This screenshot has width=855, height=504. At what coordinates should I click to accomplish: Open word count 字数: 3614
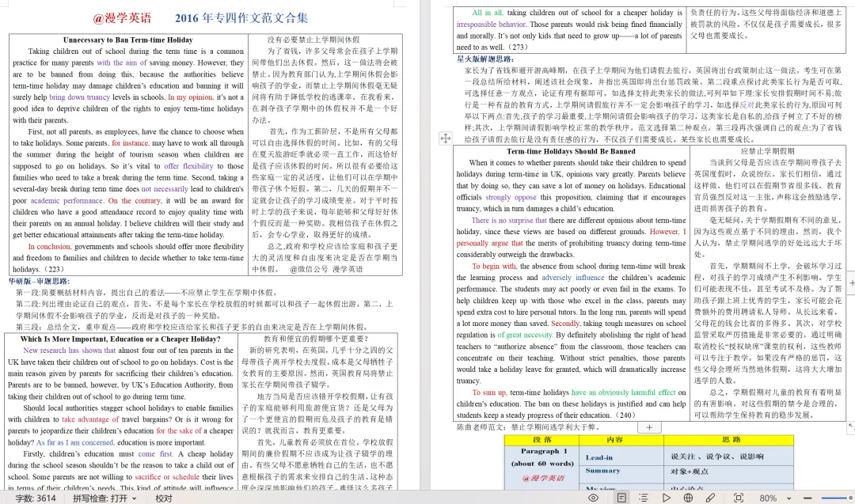tap(36, 498)
